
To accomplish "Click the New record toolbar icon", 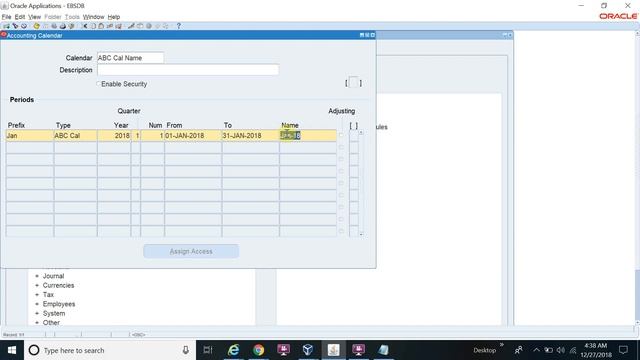I will point(6,26).
